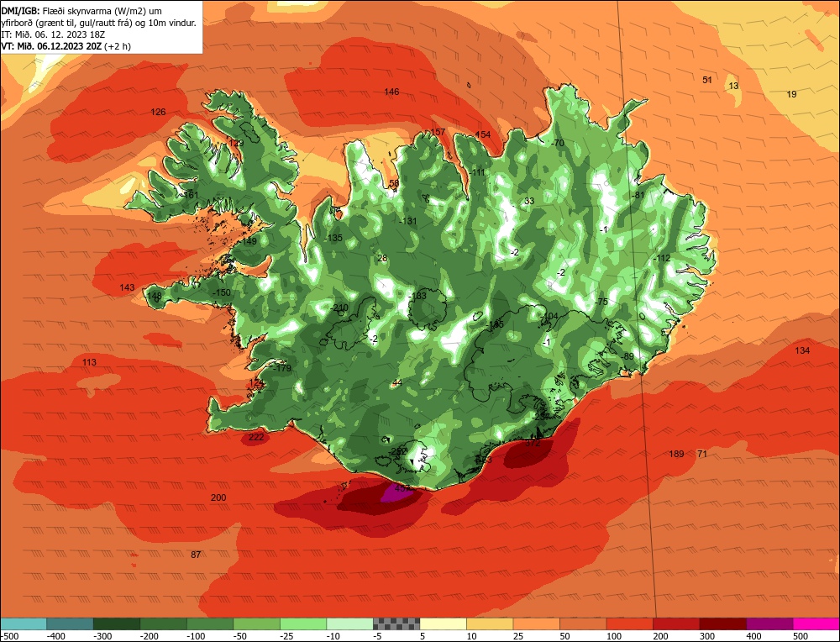Click the map value '143' west of Snæfellsnes
840x642 pixels.
[127, 287]
